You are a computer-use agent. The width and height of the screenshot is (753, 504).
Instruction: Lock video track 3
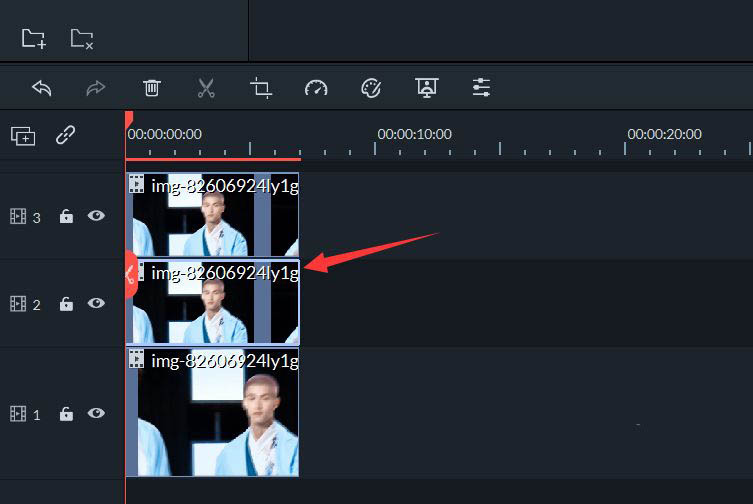click(66, 216)
